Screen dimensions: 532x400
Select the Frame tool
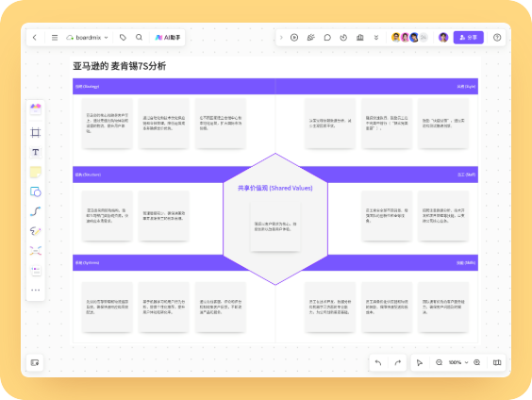[x=36, y=132]
